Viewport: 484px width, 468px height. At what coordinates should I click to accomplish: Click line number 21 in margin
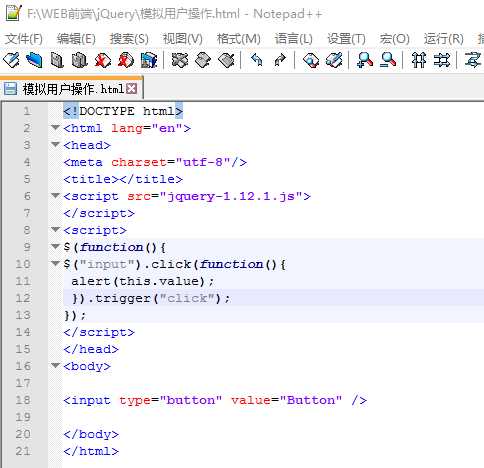(x=23, y=451)
